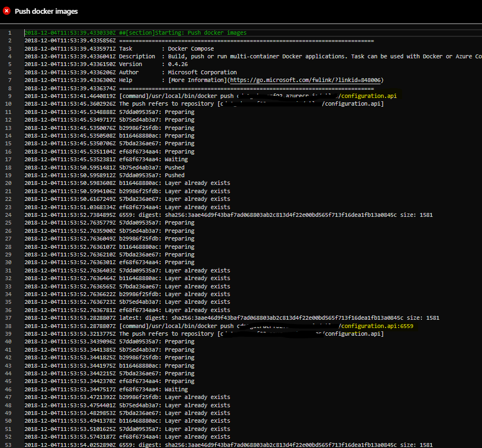Select line 24 6559: digest sha256 entry
The height and width of the screenshot is (448, 482).
(x=229, y=215)
